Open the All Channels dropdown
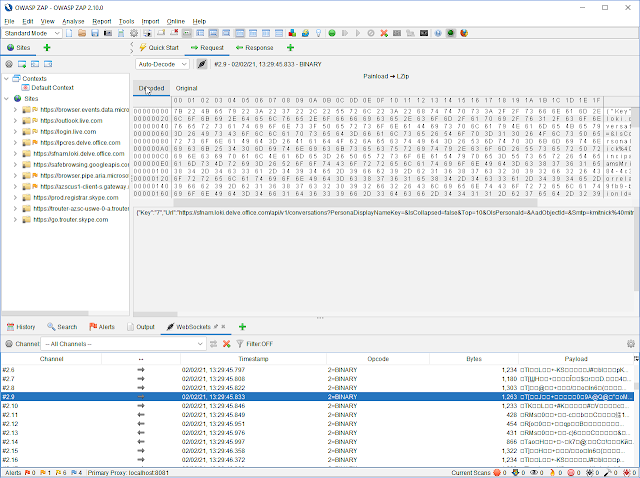The width and height of the screenshot is (640, 478). pos(124,344)
